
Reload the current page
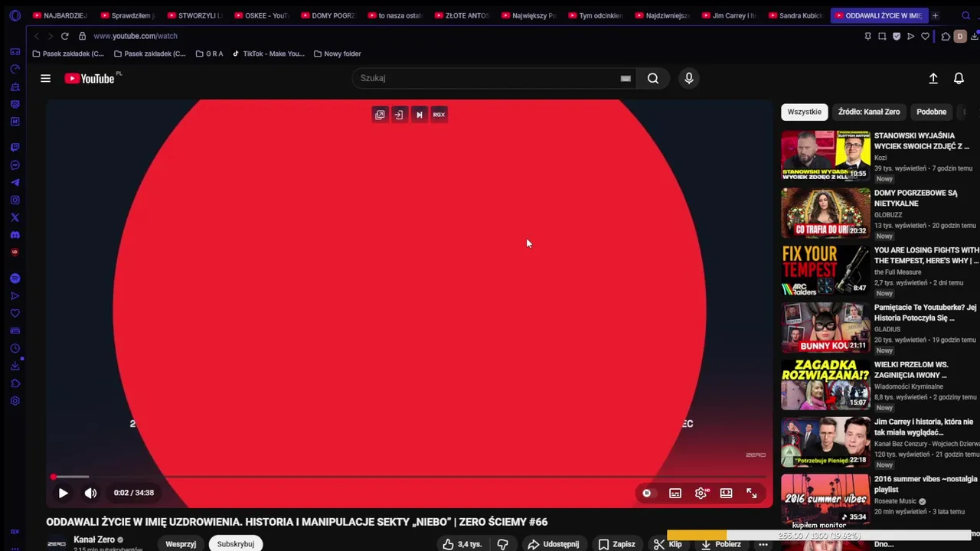[65, 36]
